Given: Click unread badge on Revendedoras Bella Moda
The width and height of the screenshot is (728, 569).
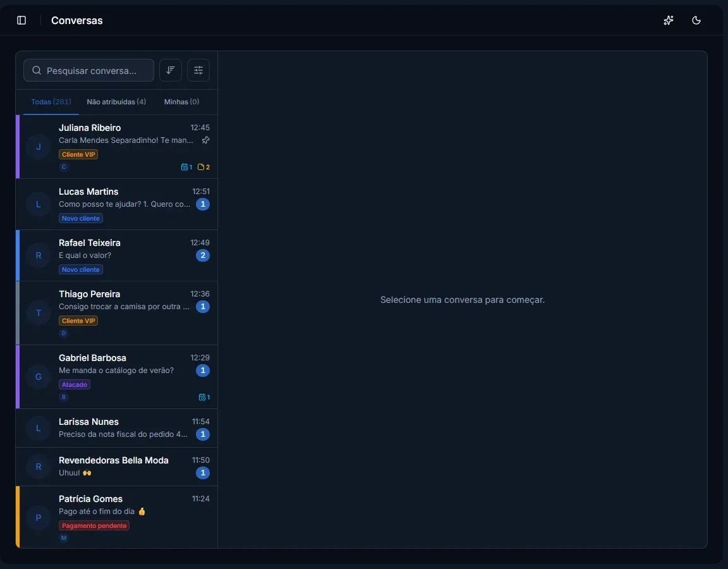Looking at the screenshot, I should (202, 473).
